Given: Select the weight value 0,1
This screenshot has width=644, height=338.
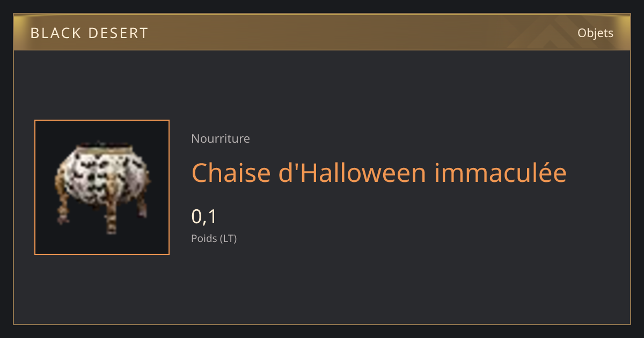Looking at the screenshot, I should [x=204, y=217].
